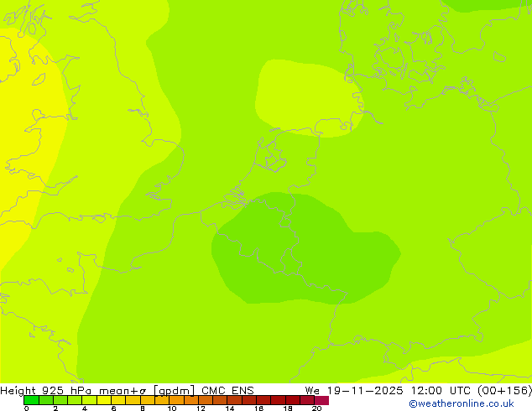Screen dimensions: 532x411
Task: Click the '12:00 UTC' time text
Action: 442,391
